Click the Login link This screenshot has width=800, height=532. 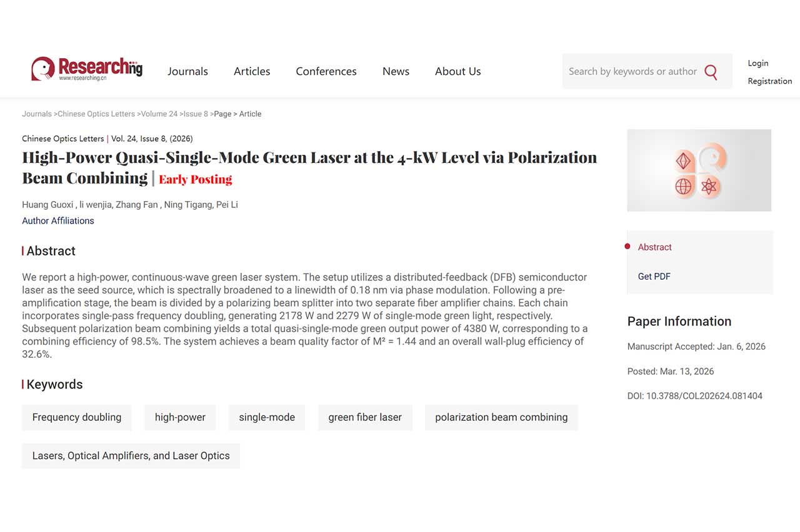(x=757, y=63)
